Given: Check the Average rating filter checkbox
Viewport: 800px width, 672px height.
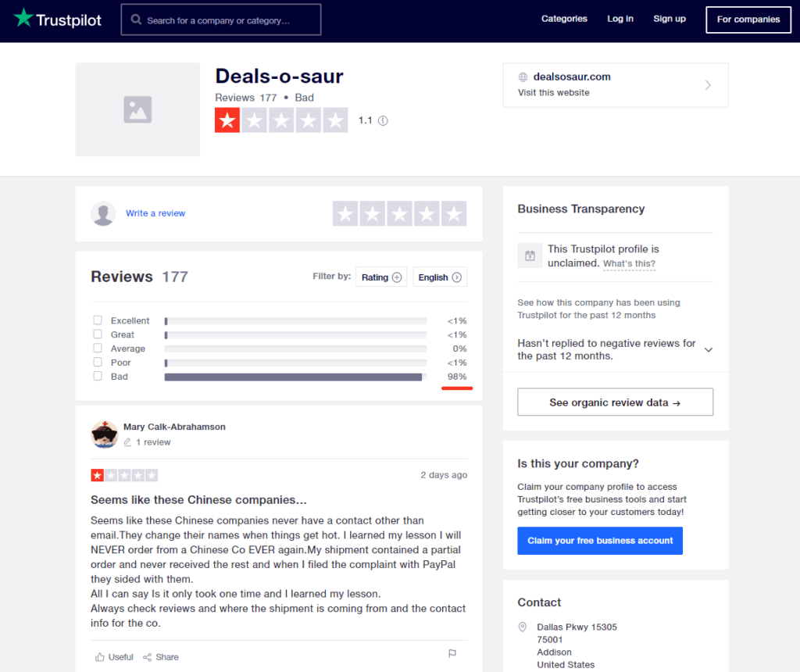Looking at the screenshot, I should [x=98, y=348].
